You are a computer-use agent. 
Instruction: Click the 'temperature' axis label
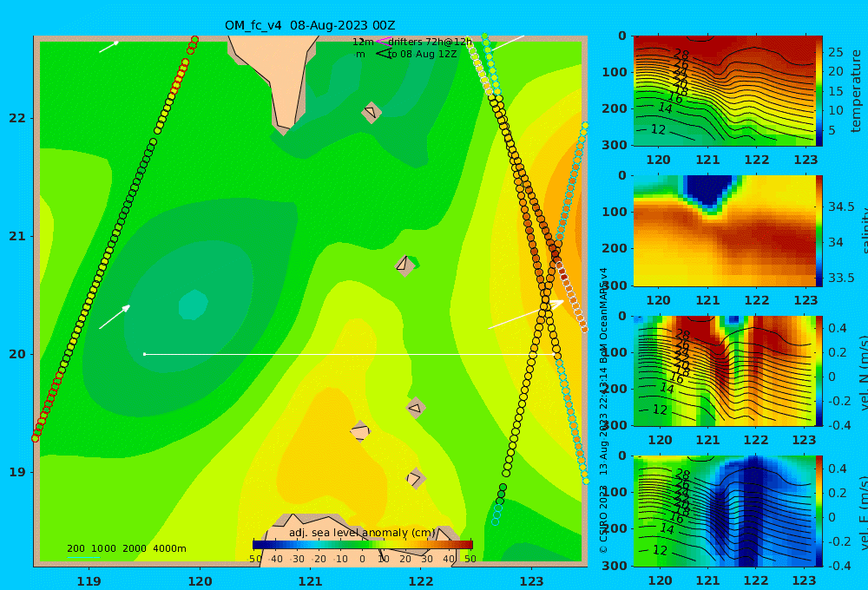856,91
